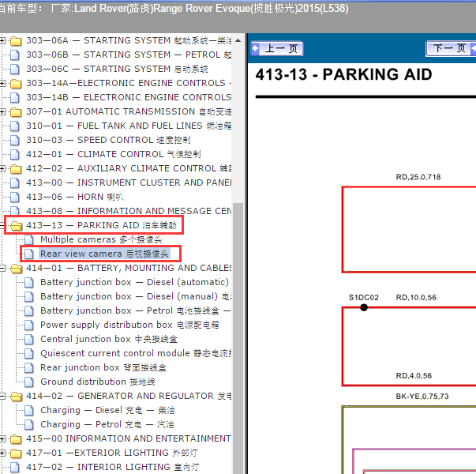Click the Ground distribution page icon

pos(30,382)
